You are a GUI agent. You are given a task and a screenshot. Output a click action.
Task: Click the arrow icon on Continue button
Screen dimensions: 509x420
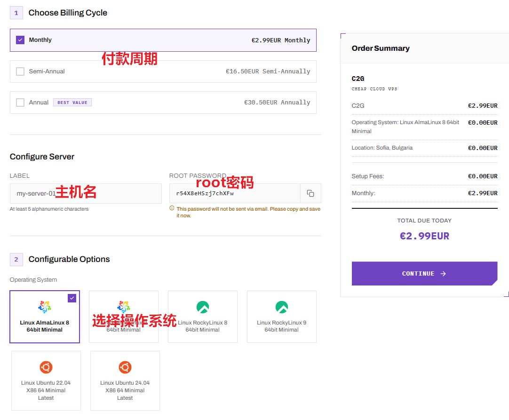click(443, 274)
